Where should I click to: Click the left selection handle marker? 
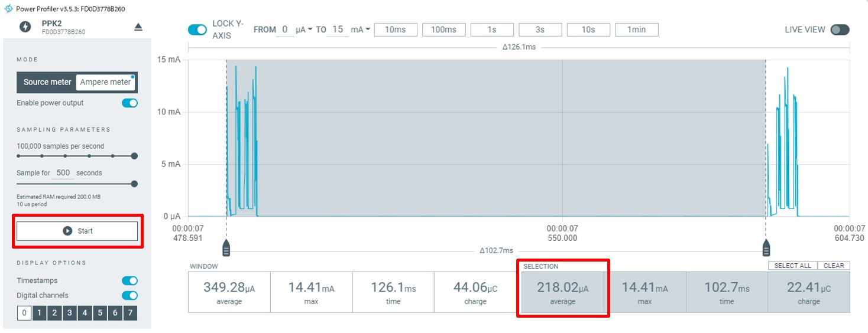click(226, 248)
